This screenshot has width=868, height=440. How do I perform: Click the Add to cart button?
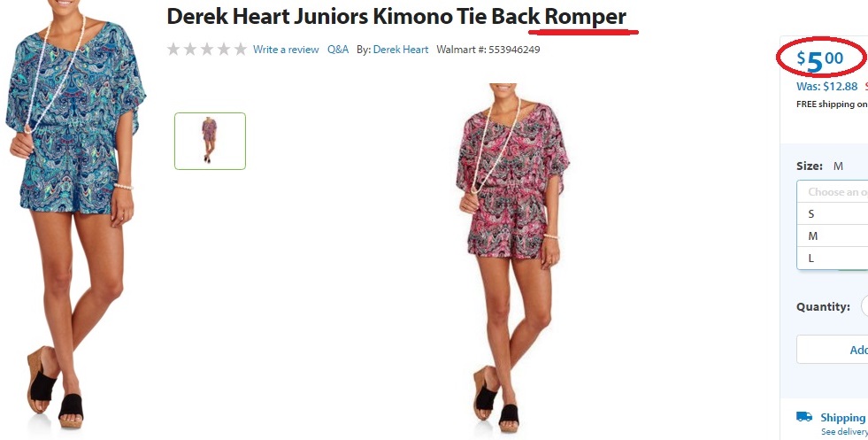[832, 350]
